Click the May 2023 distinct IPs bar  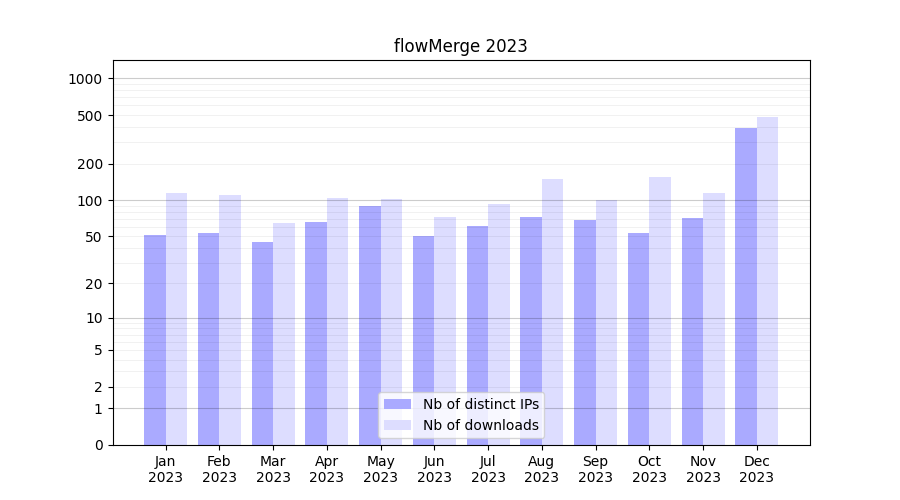[370, 325]
